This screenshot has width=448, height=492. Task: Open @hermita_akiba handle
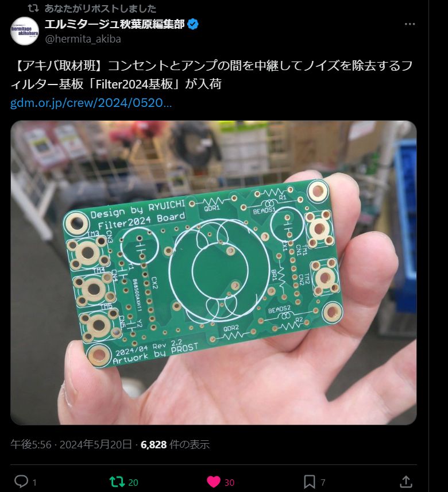click(83, 39)
